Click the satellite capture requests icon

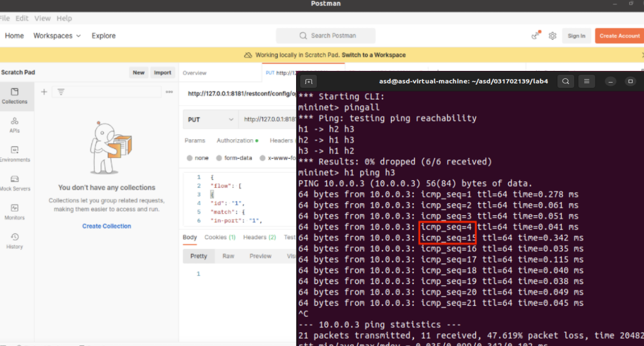click(x=536, y=35)
